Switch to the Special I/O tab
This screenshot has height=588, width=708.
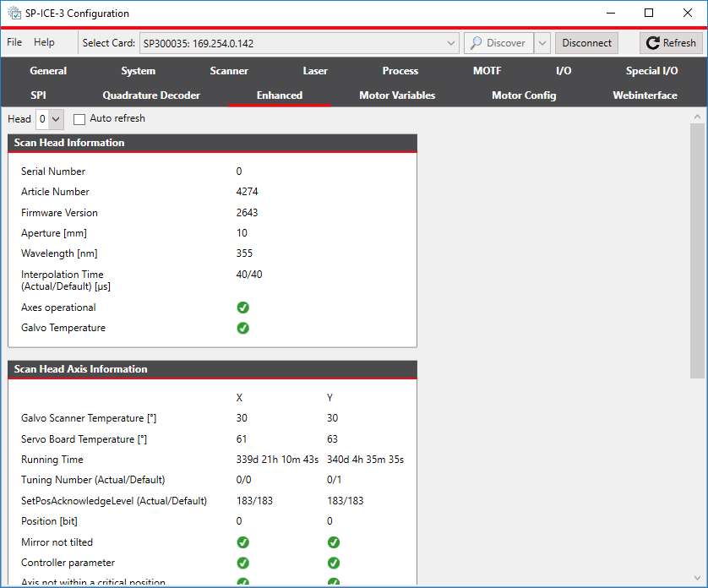651,71
